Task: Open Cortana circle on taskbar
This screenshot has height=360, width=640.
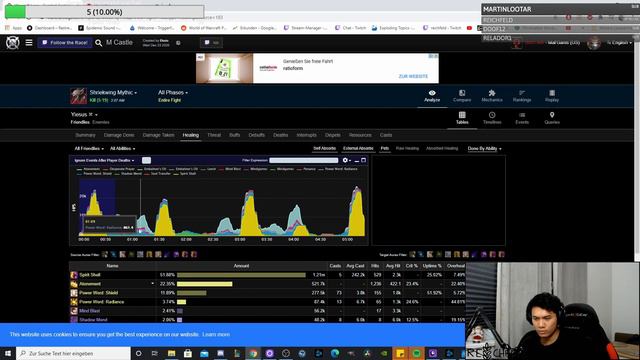Action: (x=138, y=353)
